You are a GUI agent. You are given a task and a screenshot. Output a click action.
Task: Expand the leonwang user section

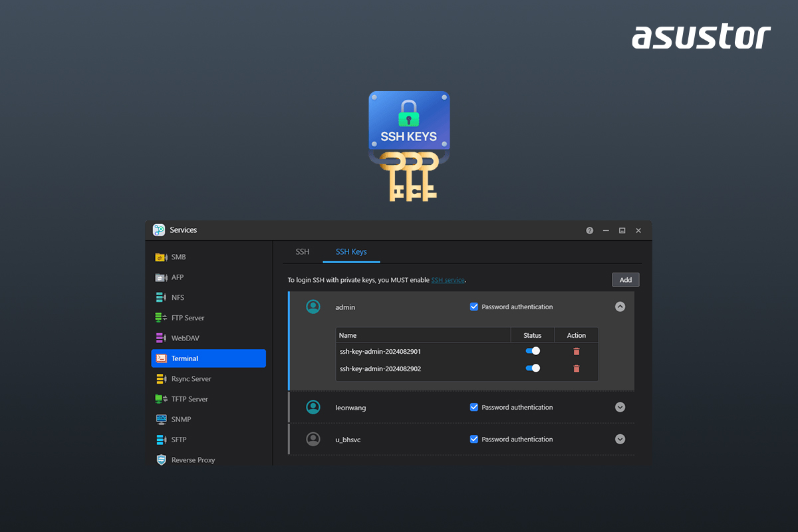point(620,408)
